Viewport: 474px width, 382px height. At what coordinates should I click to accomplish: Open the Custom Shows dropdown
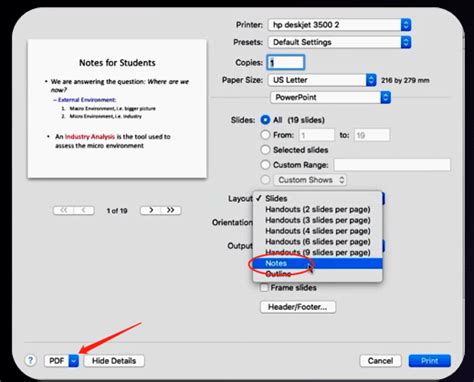coord(310,180)
